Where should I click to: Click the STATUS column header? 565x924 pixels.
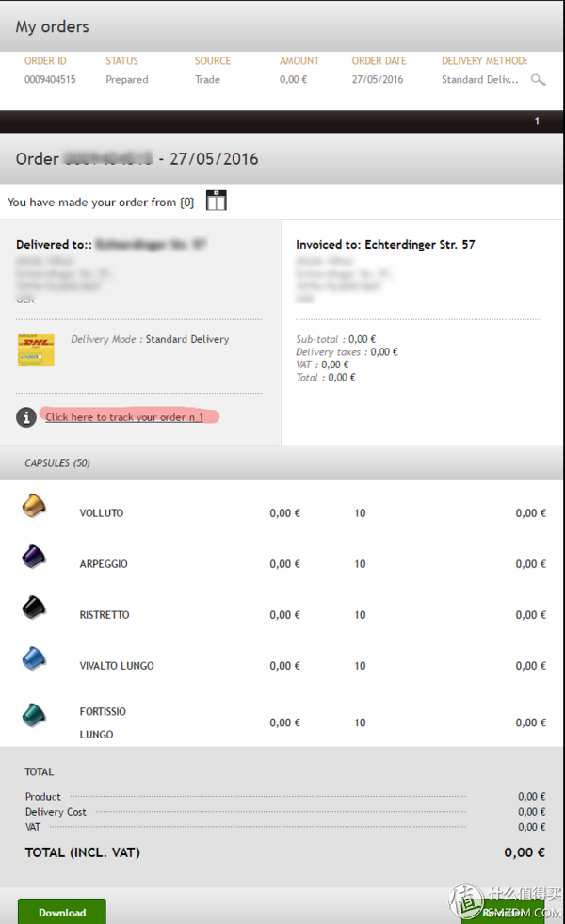[122, 60]
